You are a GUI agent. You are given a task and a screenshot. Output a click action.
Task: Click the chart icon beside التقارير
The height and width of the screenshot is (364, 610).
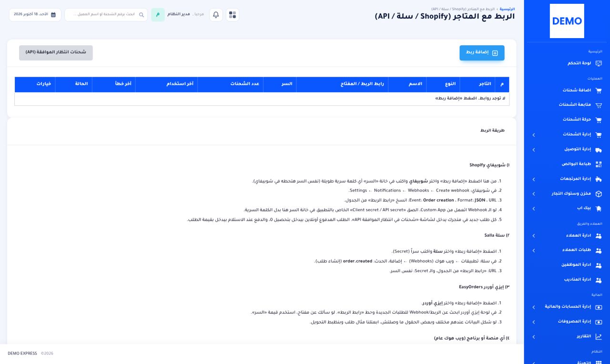pos(599,337)
